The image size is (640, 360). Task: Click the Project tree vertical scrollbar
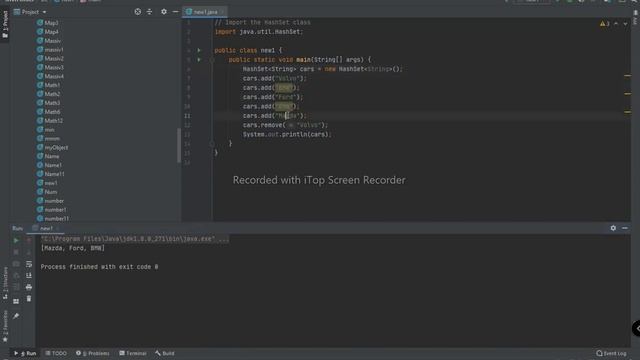(x=179, y=145)
